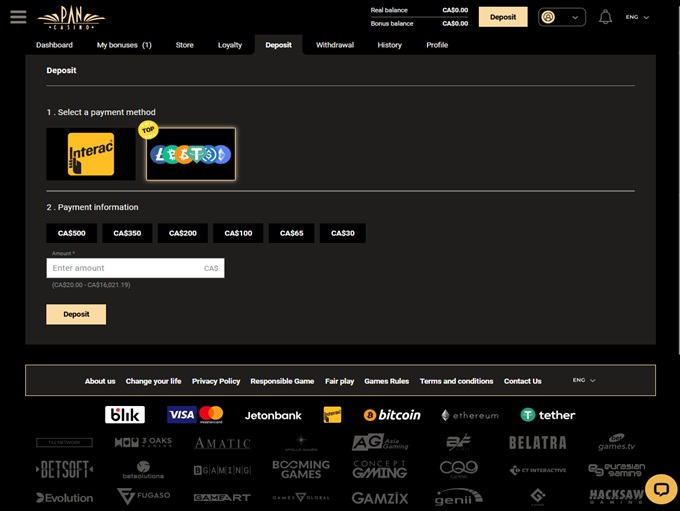
Task: Expand the ENG language dropdown in header
Action: (637, 17)
